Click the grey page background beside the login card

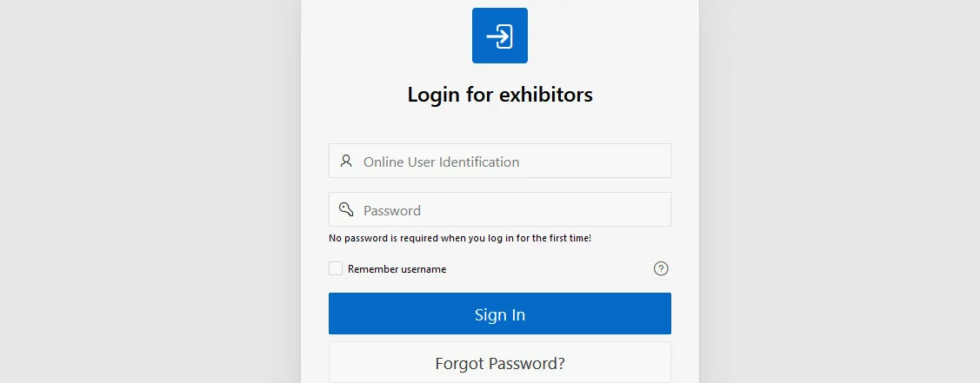click(x=150, y=187)
